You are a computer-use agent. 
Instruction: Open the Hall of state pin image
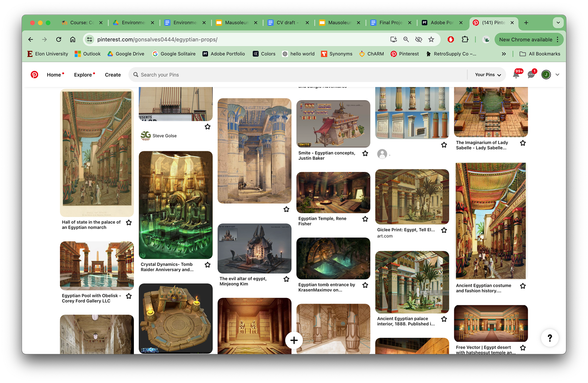[x=97, y=153]
